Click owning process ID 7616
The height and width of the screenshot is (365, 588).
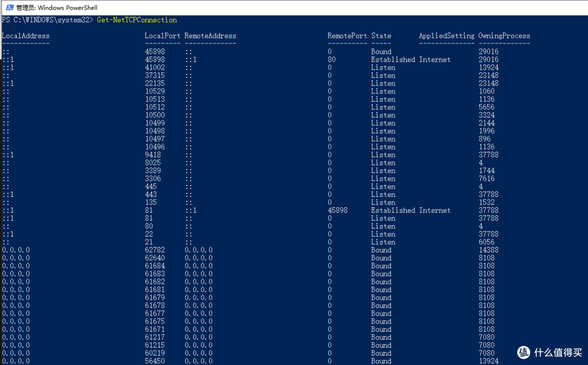pos(486,178)
